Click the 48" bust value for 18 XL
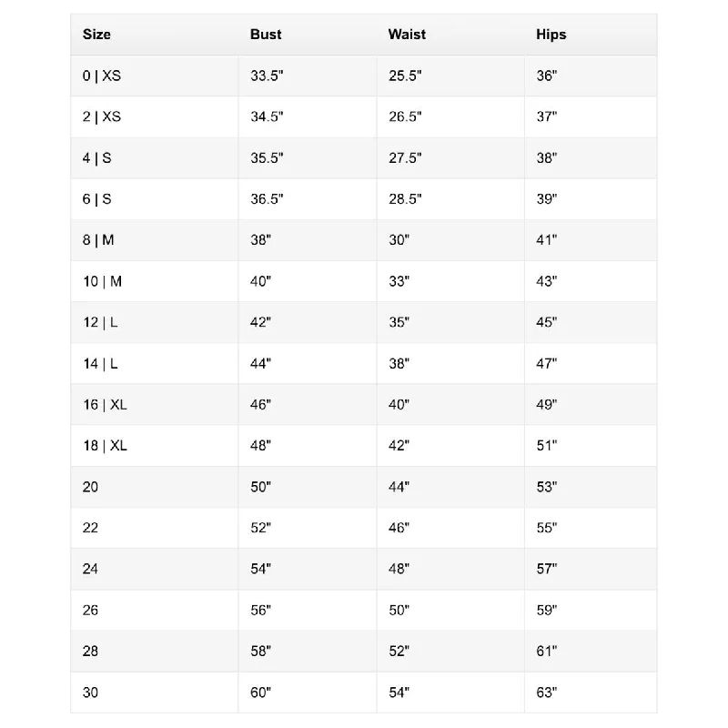The width and height of the screenshot is (728, 728). tap(260, 446)
